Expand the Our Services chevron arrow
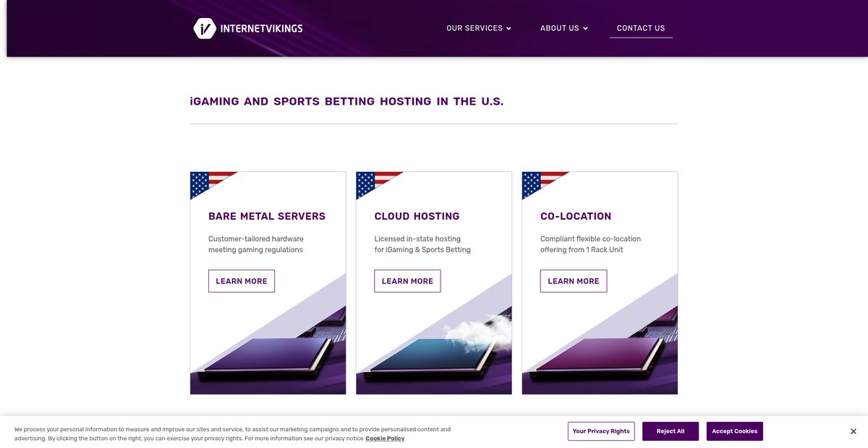868x448 pixels. (509, 29)
